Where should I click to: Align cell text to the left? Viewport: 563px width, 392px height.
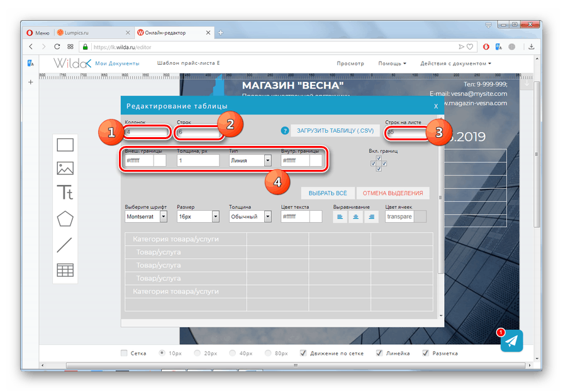[x=340, y=216]
